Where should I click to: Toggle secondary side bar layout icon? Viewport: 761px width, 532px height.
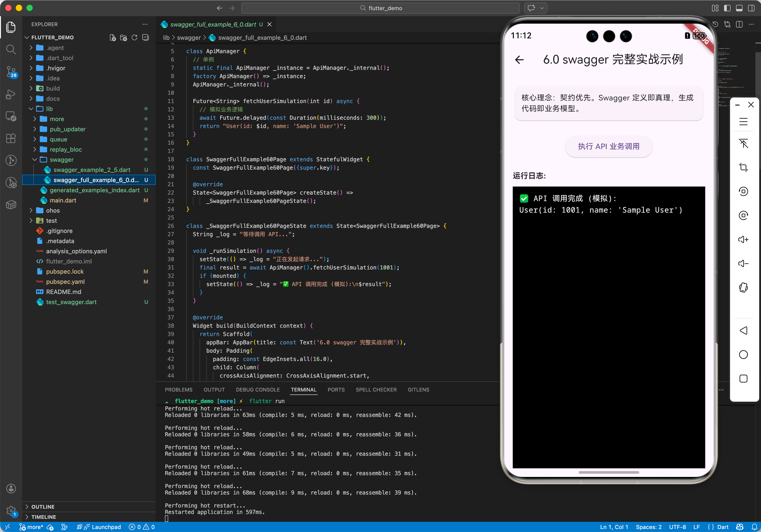point(751,8)
